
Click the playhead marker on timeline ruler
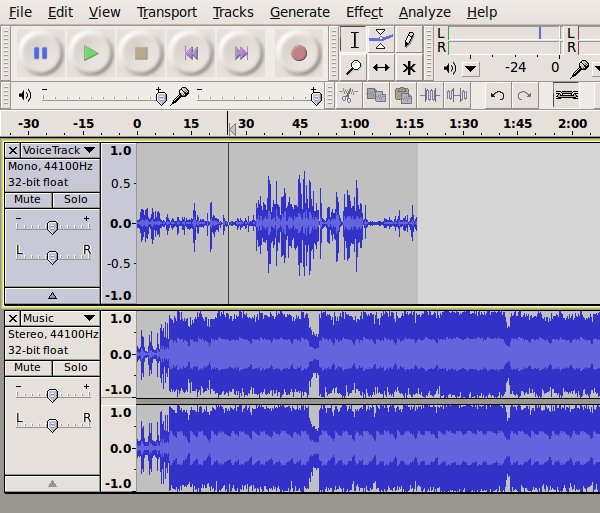232,129
